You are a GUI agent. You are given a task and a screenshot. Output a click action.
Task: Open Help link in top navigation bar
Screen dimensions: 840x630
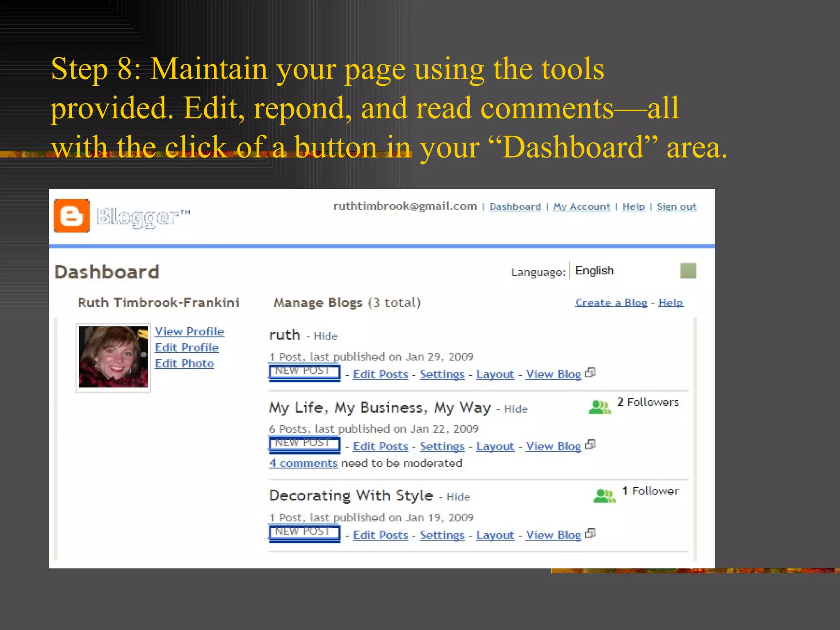coord(634,207)
